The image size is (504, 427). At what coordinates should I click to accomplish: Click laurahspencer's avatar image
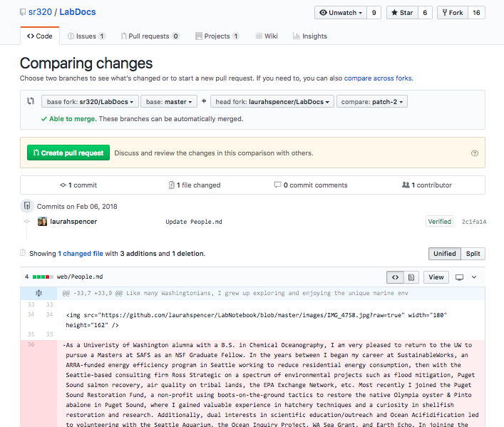tap(42, 222)
